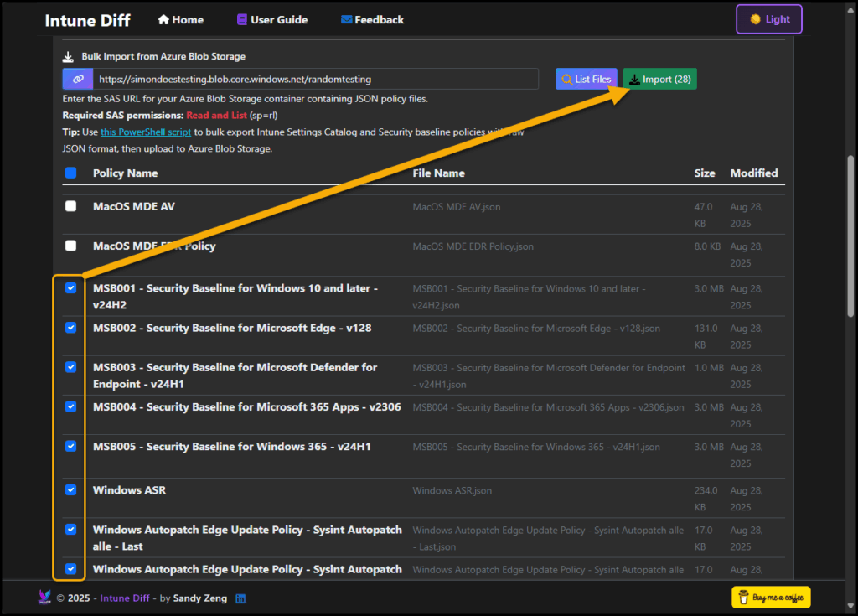Click the 'Bulk Import from Azure Blob Storage' heading
This screenshot has width=858, height=616.
pyautogui.click(x=163, y=56)
